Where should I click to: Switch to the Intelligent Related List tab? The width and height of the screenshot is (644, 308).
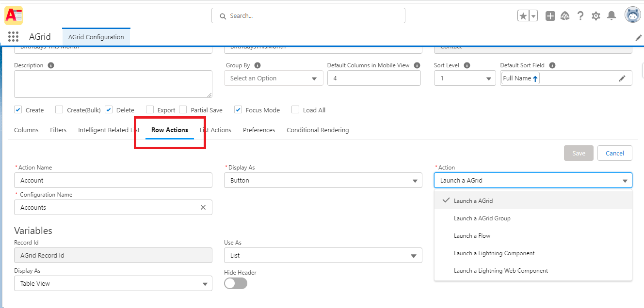(x=109, y=130)
